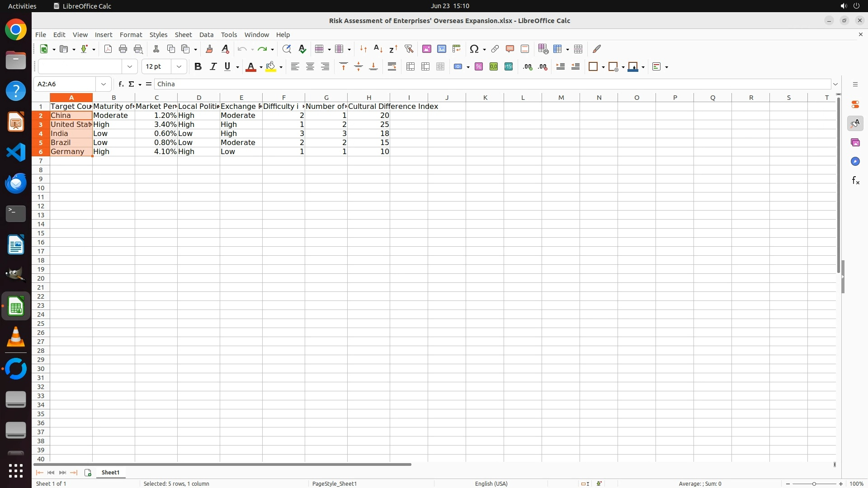This screenshot has height=488, width=868.
Task: Open the Data menu
Action: point(206,35)
